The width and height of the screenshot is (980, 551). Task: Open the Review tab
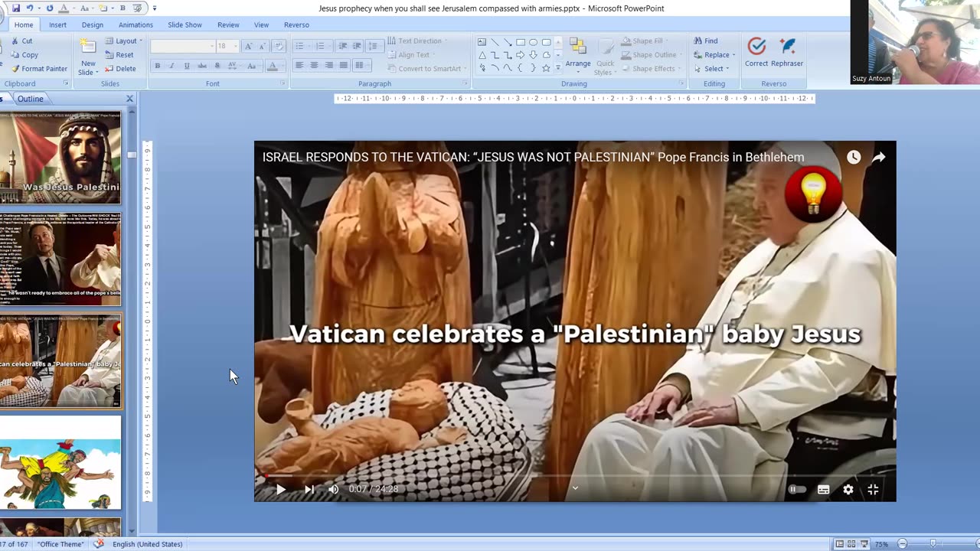coord(228,24)
